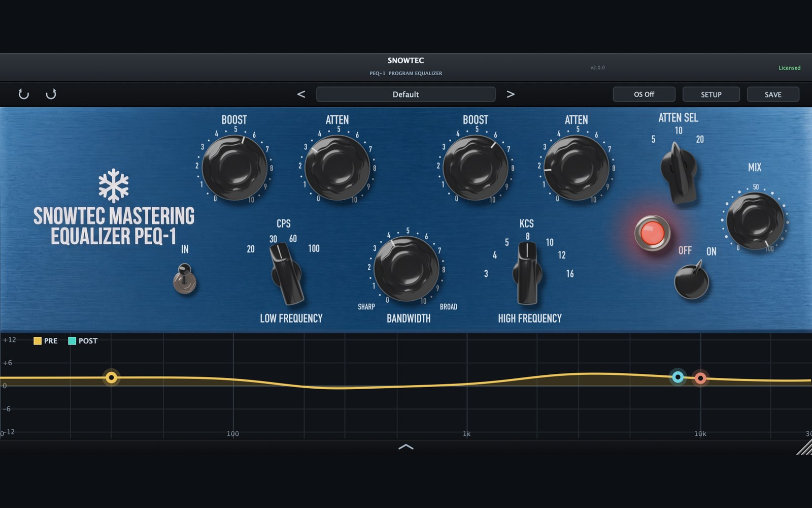This screenshot has width=812, height=508.
Task: Click the Licensed status label
Action: [789, 68]
